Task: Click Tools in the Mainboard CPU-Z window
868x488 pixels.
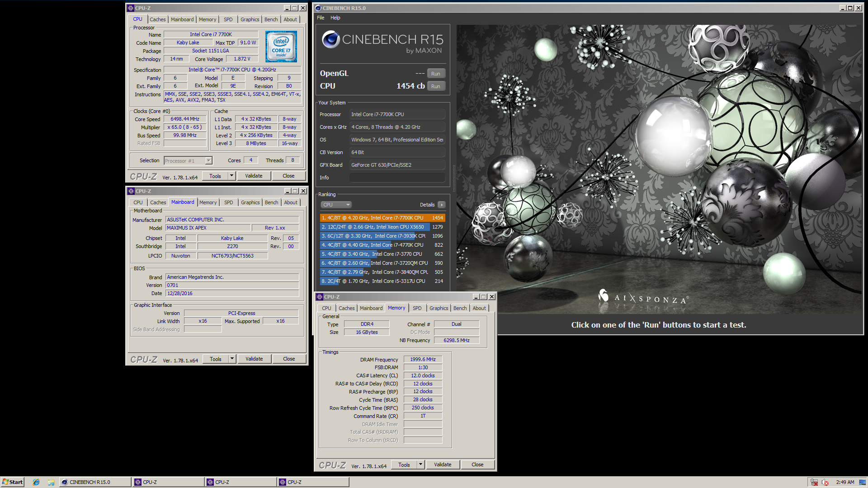Action: (x=216, y=359)
